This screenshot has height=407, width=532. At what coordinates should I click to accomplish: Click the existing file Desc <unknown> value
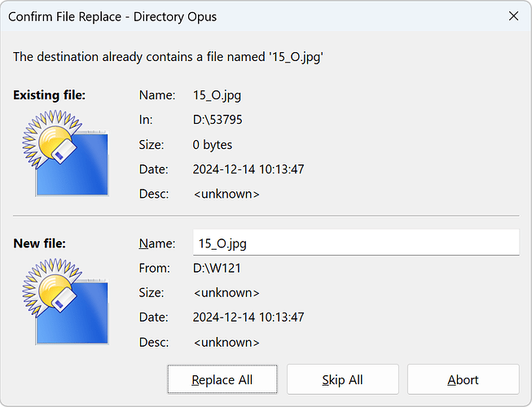tap(226, 195)
